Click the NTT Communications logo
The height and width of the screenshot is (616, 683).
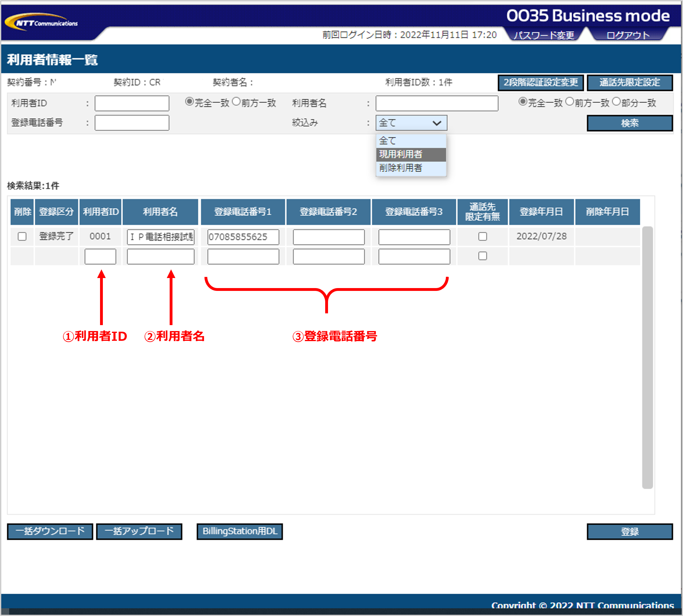coord(41,22)
